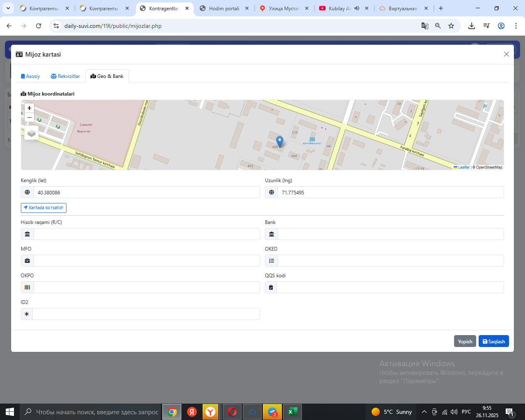This screenshot has width=525, height=420.
Task: Open Excel from the taskbar
Action: [292, 412]
